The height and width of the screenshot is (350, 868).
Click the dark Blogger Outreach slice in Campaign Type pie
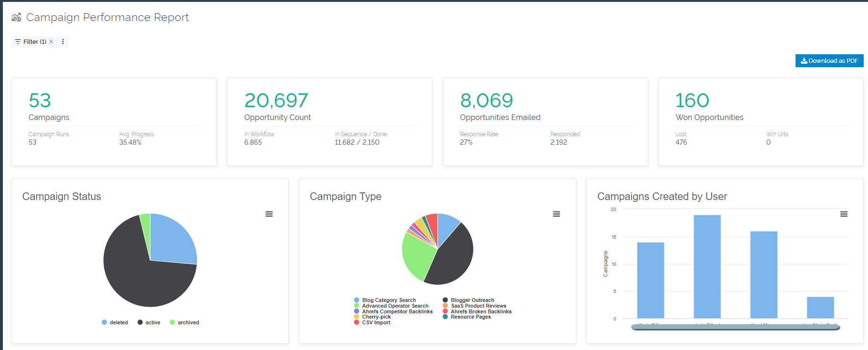[453, 257]
